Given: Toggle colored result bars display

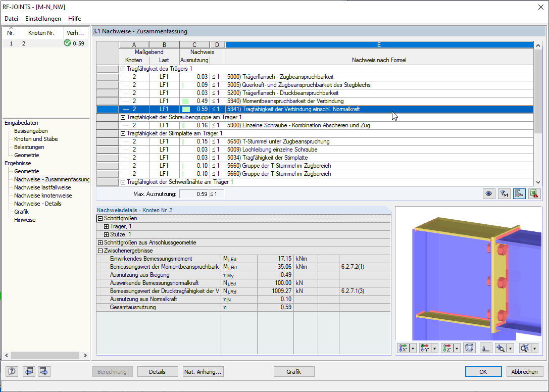Looking at the screenshot, I should click(519, 193).
